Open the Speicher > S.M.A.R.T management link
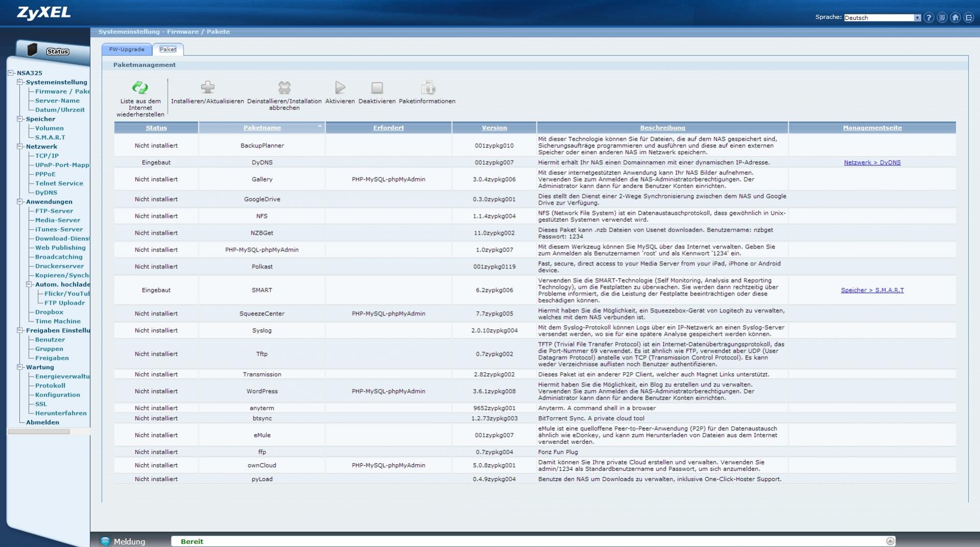The image size is (980, 547). [872, 290]
